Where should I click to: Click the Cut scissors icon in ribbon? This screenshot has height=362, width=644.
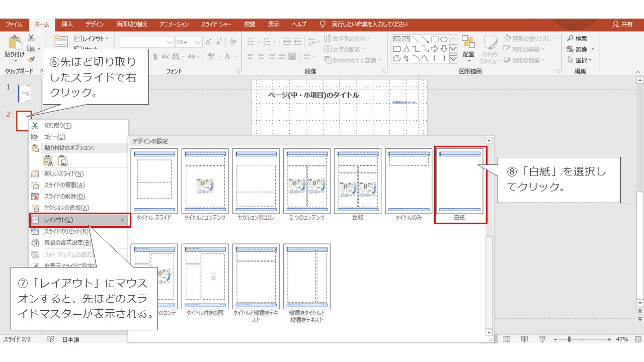tap(31, 38)
